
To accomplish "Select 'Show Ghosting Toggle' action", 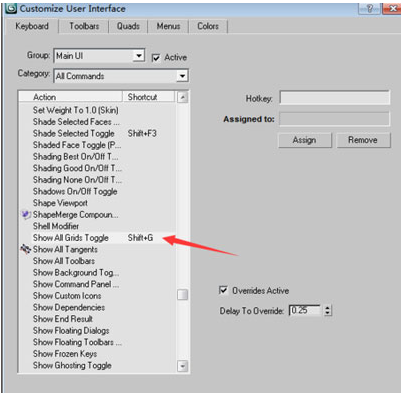I will pos(72,365).
